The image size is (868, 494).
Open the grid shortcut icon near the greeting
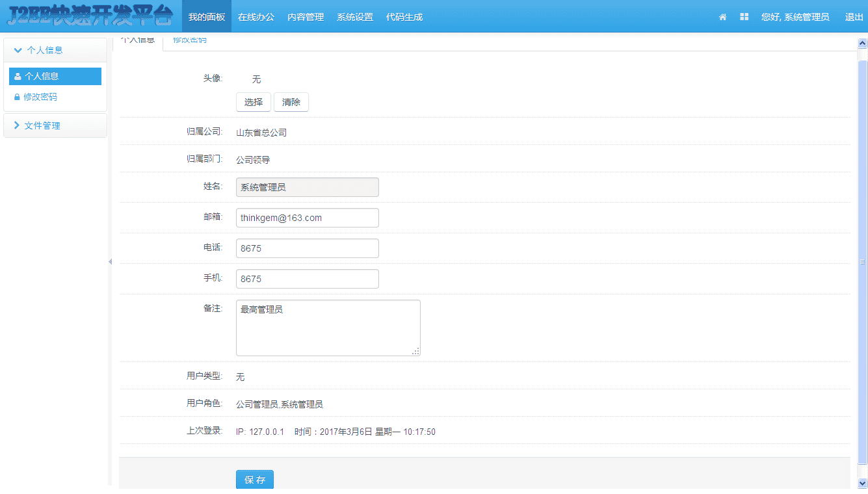coord(744,17)
